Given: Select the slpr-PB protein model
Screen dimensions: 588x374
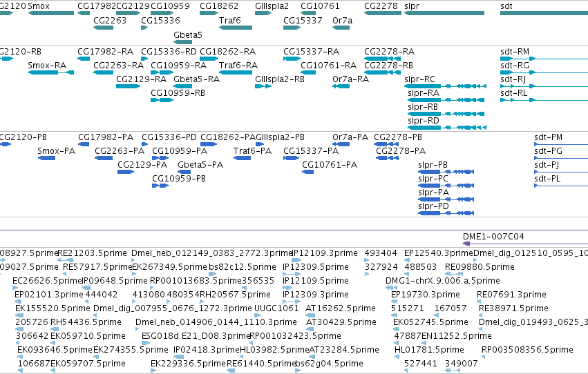Looking at the screenshot, I should click(446, 173).
